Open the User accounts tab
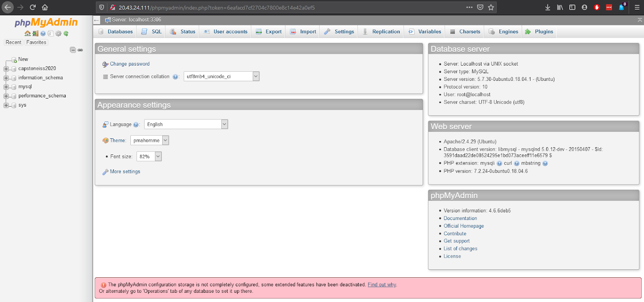644x302 pixels. click(x=225, y=32)
